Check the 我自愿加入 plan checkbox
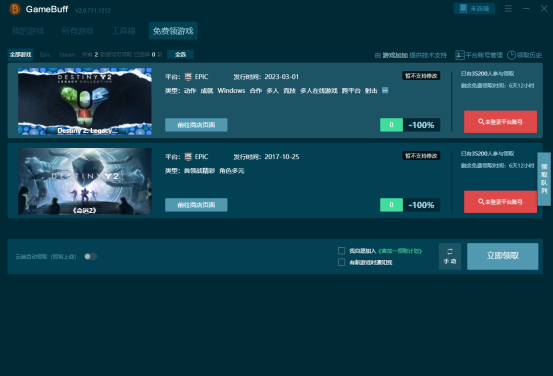The image size is (553, 376). (x=341, y=251)
